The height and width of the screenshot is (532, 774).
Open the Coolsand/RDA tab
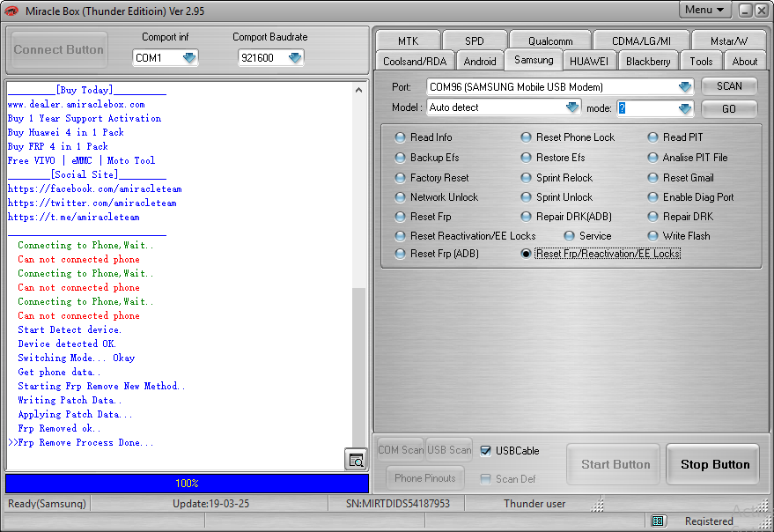(415, 62)
